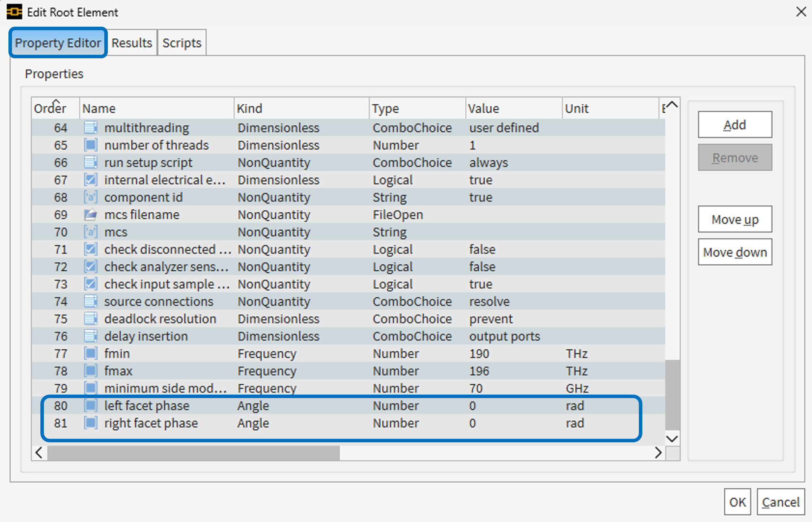Image resolution: width=812 pixels, height=522 pixels.
Task: Open the deadlock resolution 'prevent' value
Action: pos(491,319)
